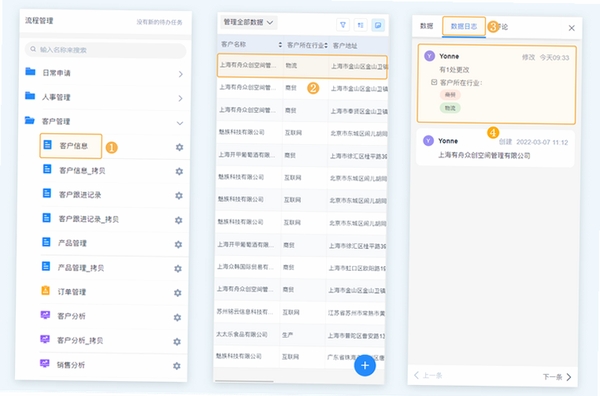
Task: Click the orange 订单管理 workflow icon
Action: coord(46,290)
